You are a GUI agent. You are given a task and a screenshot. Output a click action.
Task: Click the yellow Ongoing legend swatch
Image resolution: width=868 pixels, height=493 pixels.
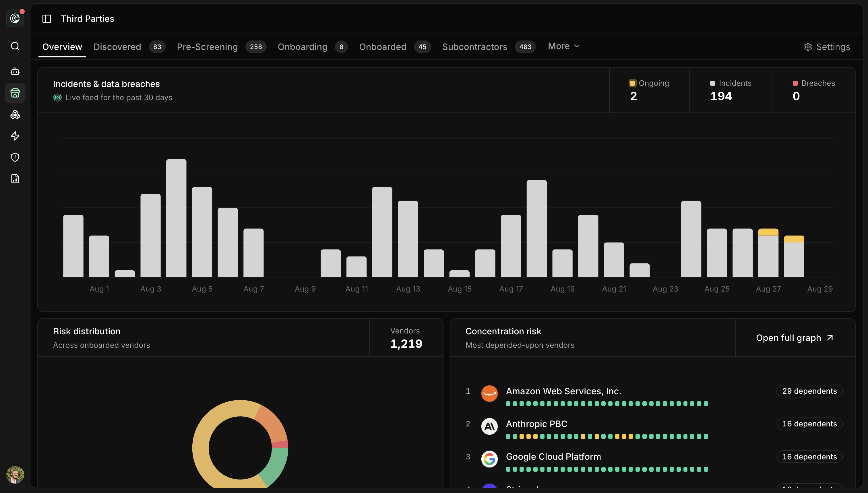click(632, 83)
